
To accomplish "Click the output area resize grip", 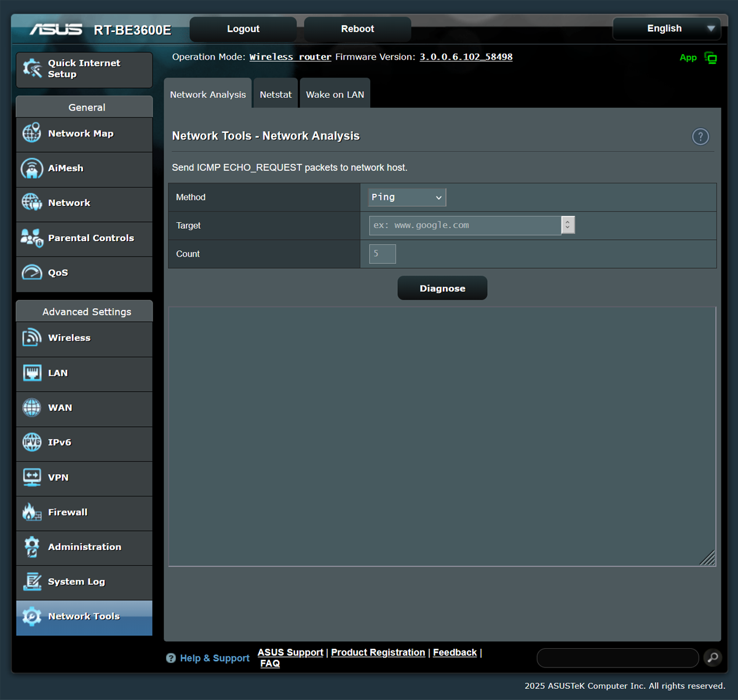I will (708, 557).
